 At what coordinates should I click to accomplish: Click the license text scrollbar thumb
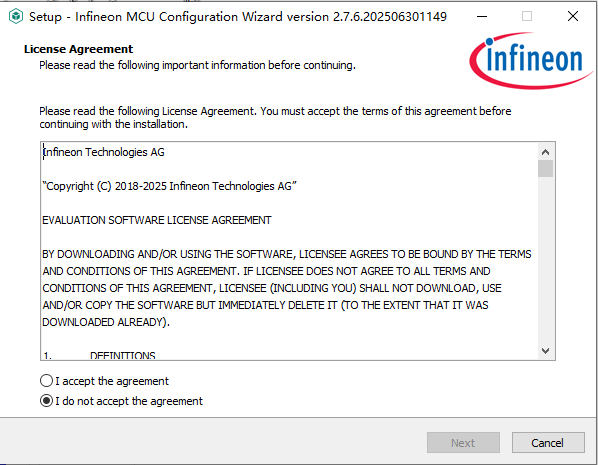click(545, 169)
